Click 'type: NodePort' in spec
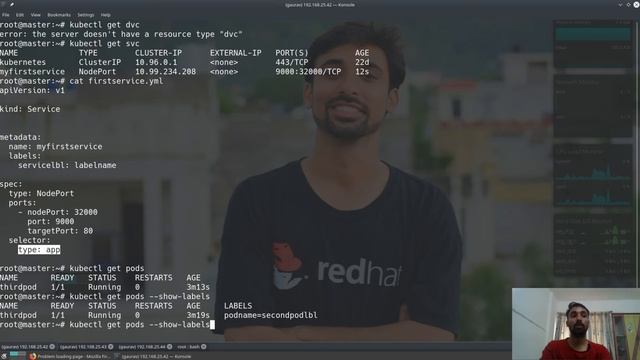Screen dimensions: 640x360 pyautogui.click(x=41, y=193)
